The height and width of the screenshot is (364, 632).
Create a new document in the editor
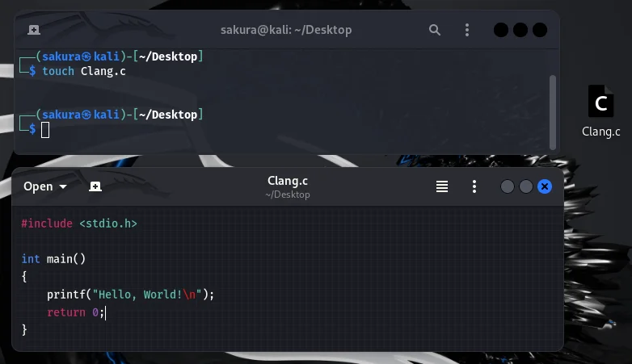(x=95, y=186)
